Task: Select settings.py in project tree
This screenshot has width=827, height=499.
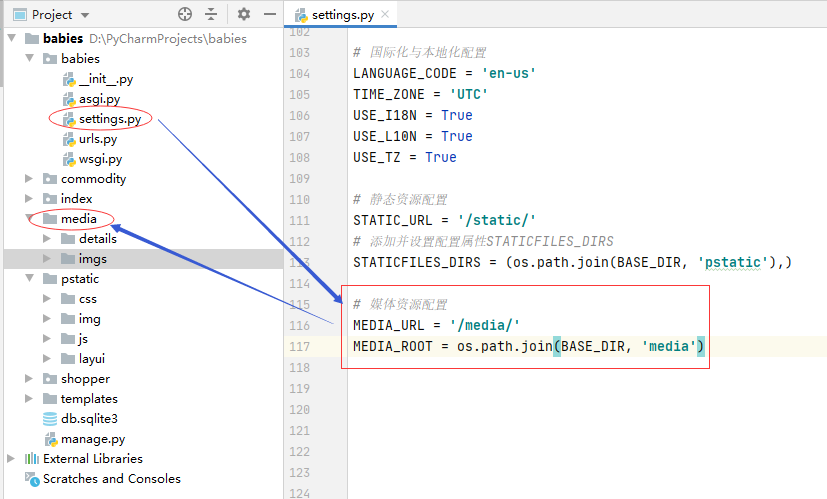Action: point(110,119)
